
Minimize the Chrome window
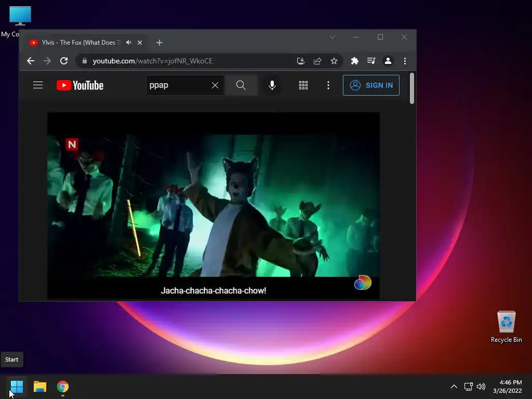[x=356, y=37]
